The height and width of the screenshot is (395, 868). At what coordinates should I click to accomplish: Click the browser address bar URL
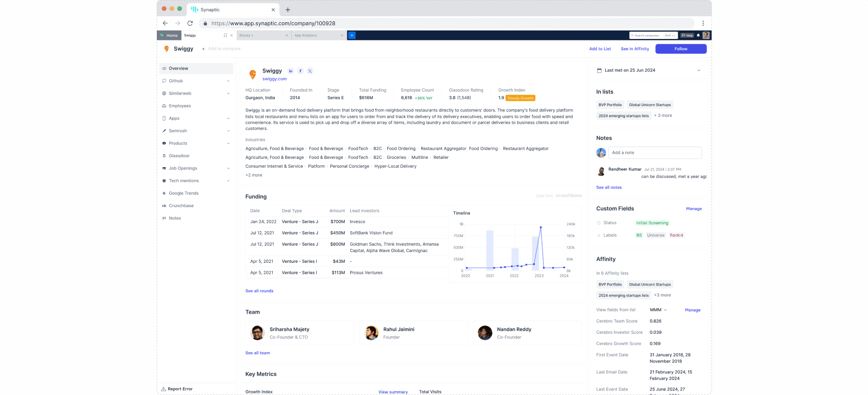[x=273, y=23]
